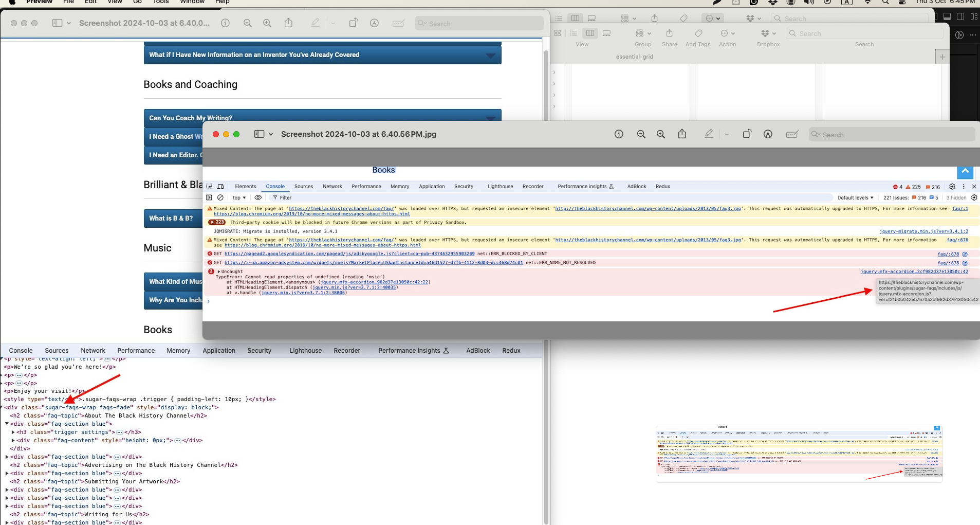The image size is (980, 525).
Task: Open form filling toolbar in front Preview window
Action: click(x=792, y=134)
